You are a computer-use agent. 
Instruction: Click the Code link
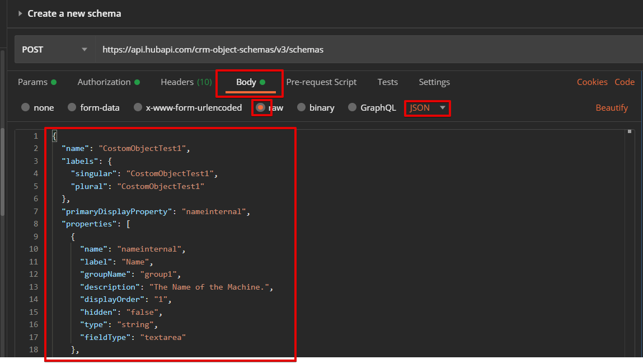pos(625,82)
